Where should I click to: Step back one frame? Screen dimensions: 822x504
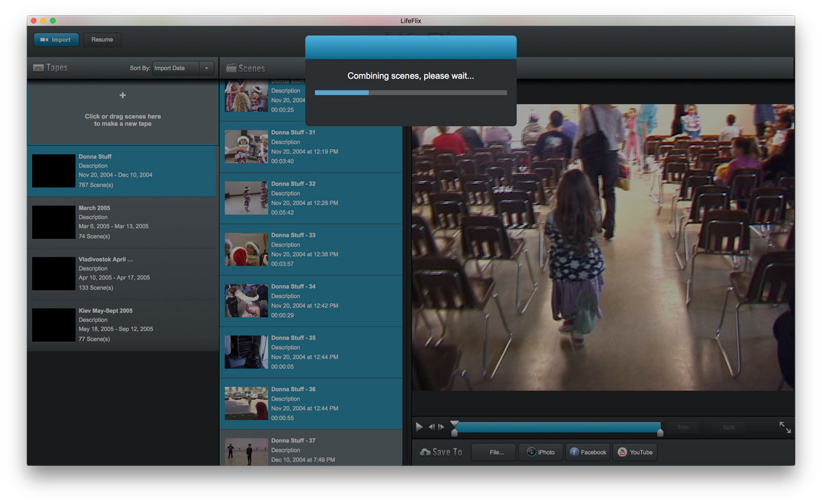(432, 427)
